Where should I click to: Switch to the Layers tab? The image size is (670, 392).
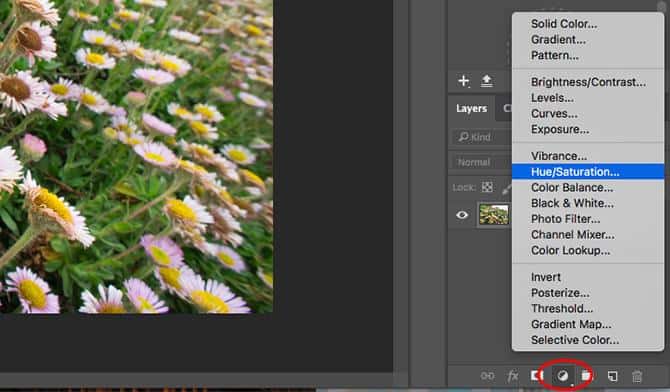[x=471, y=108]
